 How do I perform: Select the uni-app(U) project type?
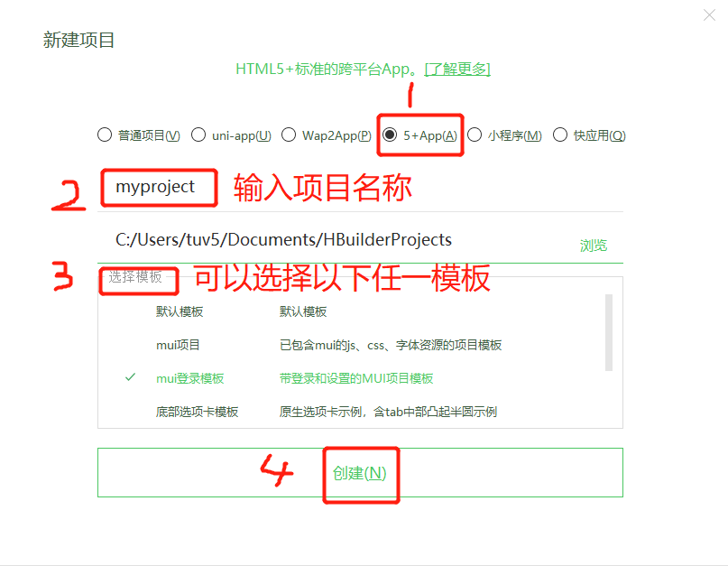click(231, 135)
